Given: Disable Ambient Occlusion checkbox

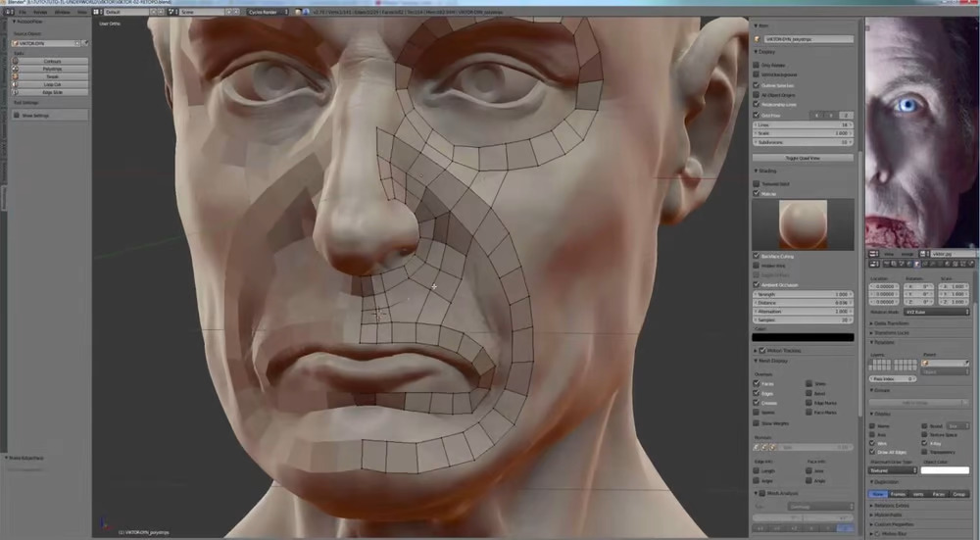Looking at the screenshot, I should point(757,284).
